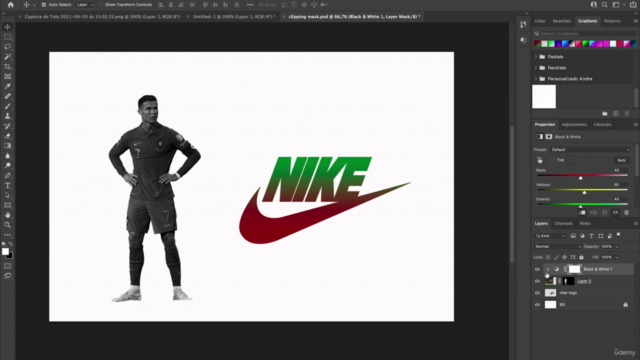Select the Gradient tool

7,146
